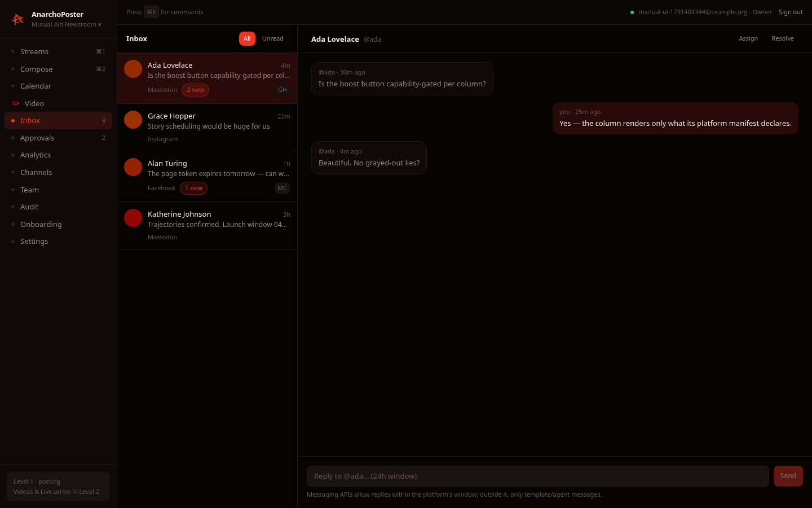Sign out of the account
This screenshot has width=812, height=508.
point(791,12)
